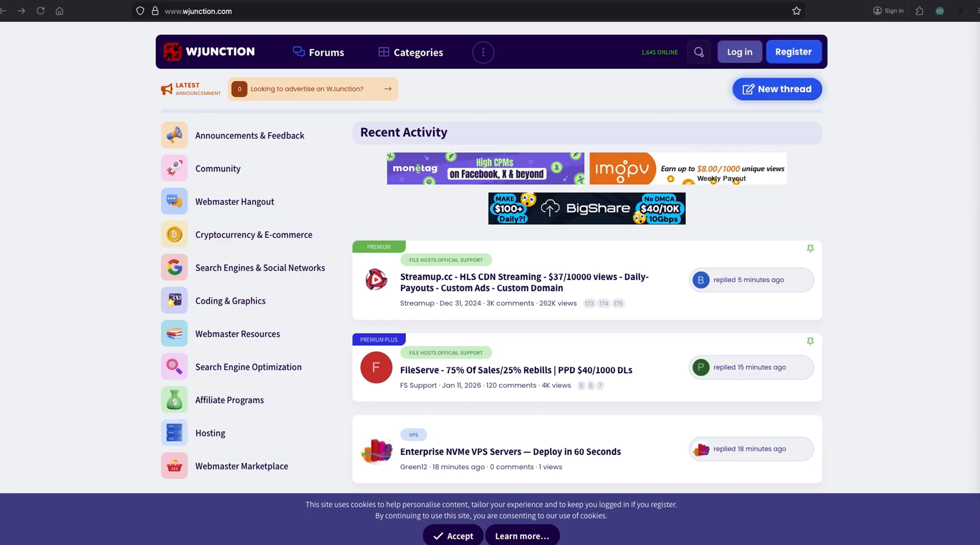This screenshot has height=545, width=980.
Task: Click the browser extensions puzzle icon
Action: (919, 11)
